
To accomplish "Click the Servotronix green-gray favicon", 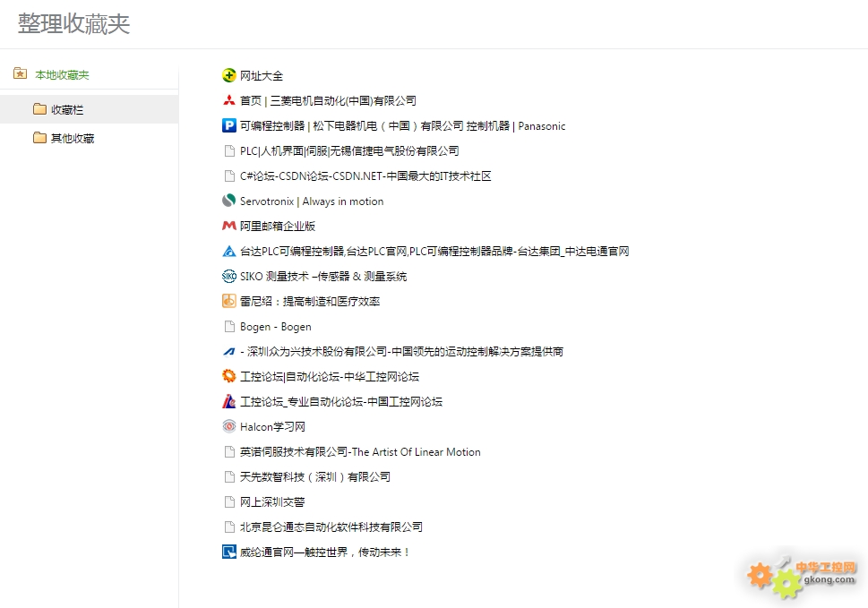I will 228,201.
